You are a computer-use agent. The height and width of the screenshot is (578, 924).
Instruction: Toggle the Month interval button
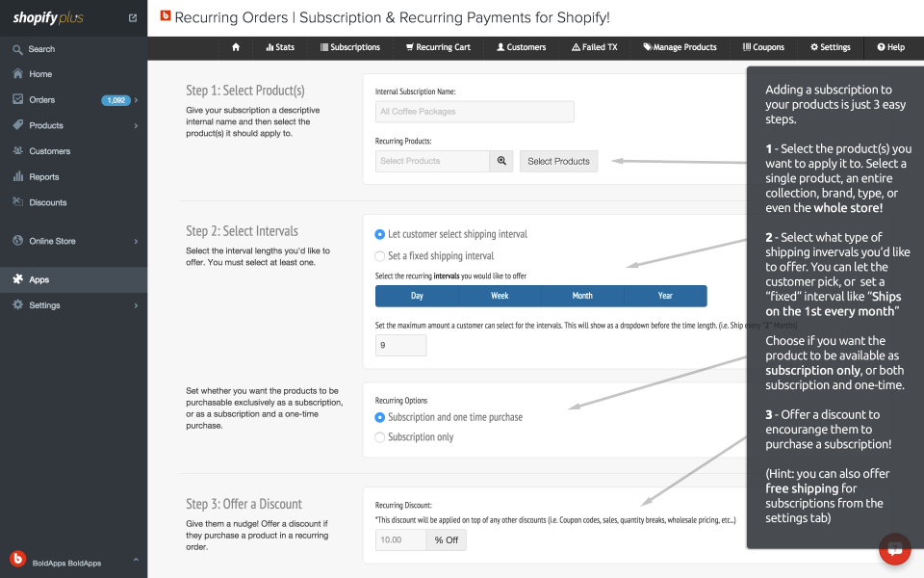(x=582, y=296)
